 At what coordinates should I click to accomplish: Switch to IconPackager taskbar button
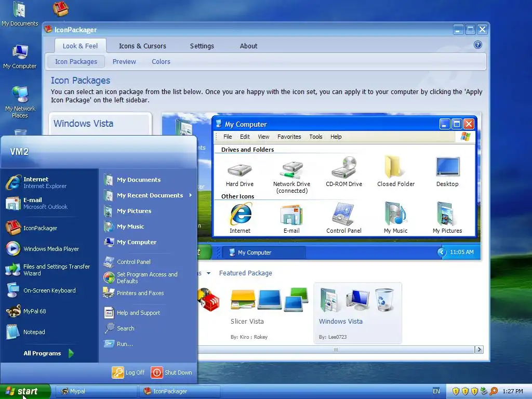tap(179, 391)
